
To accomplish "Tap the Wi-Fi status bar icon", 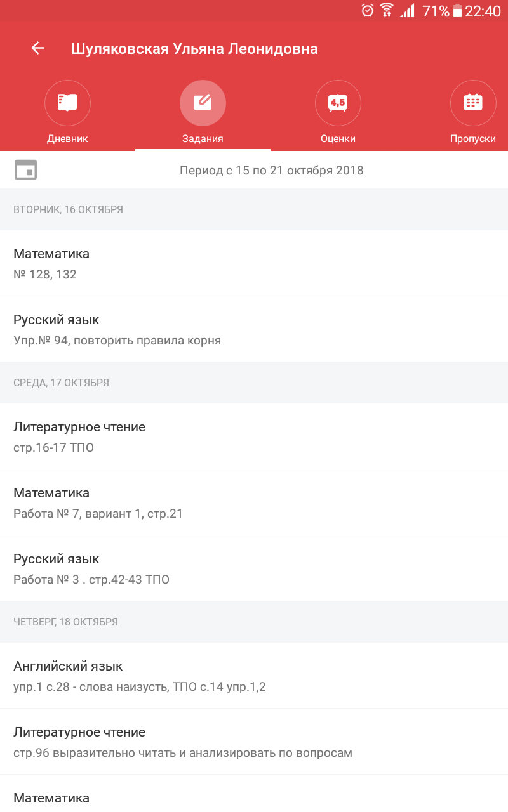I will click(x=387, y=11).
